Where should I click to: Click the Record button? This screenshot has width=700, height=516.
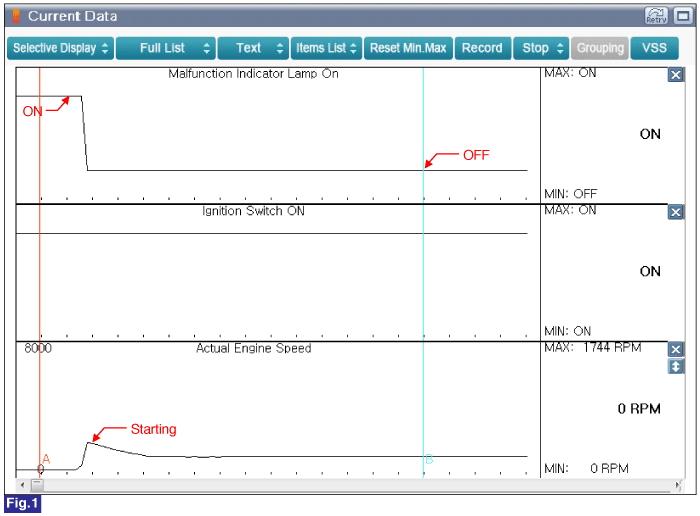(483, 48)
